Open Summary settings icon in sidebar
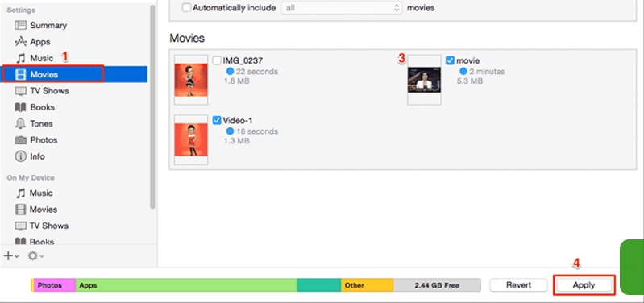 [20, 26]
